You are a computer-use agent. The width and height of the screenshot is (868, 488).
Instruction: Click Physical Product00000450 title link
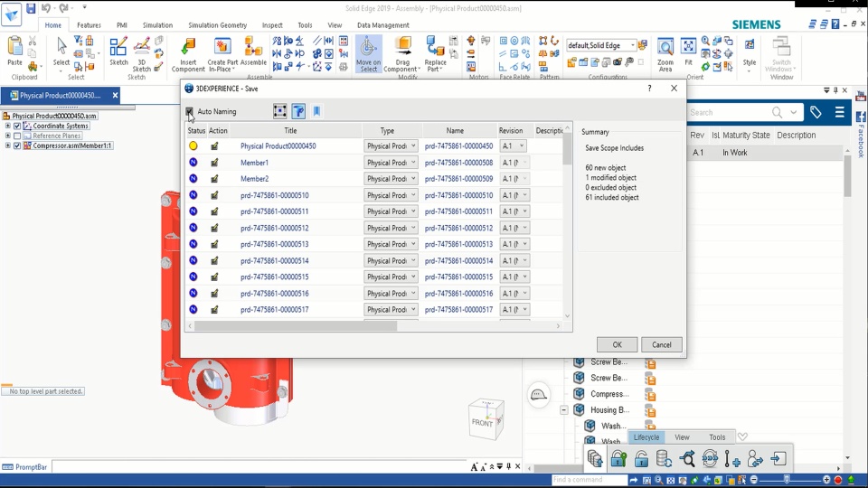(x=278, y=146)
